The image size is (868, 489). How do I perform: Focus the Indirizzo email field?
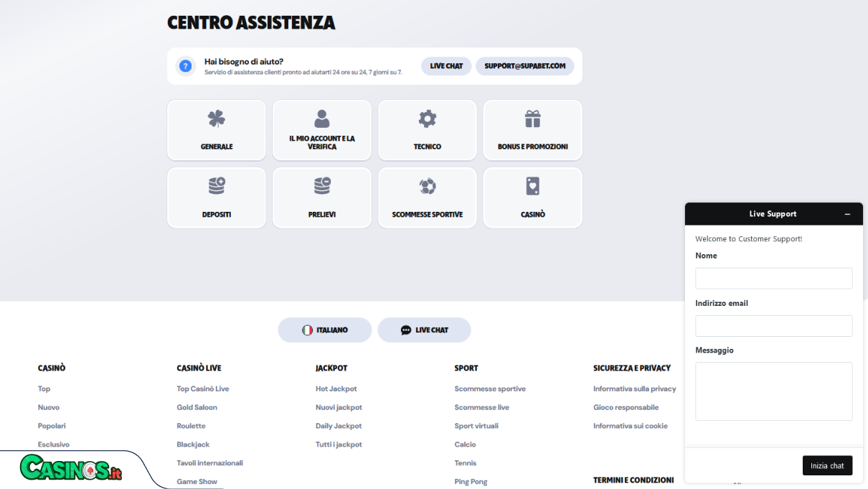click(773, 326)
